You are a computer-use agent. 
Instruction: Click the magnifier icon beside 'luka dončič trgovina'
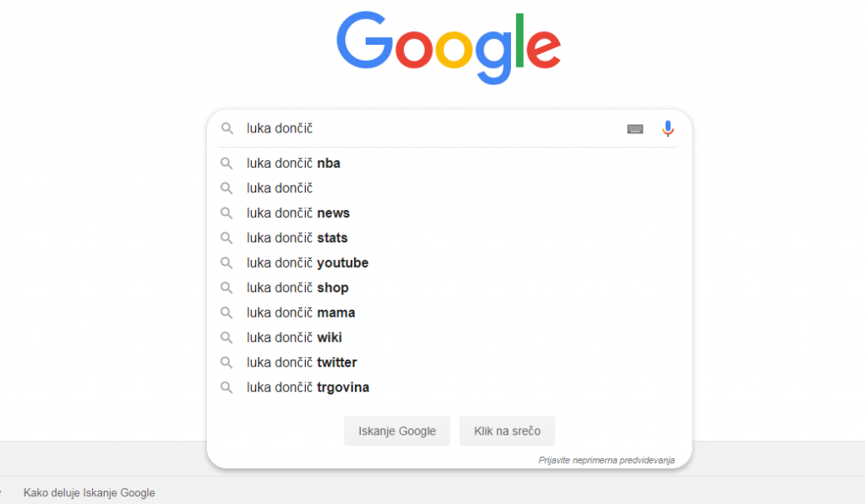(x=226, y=387)
